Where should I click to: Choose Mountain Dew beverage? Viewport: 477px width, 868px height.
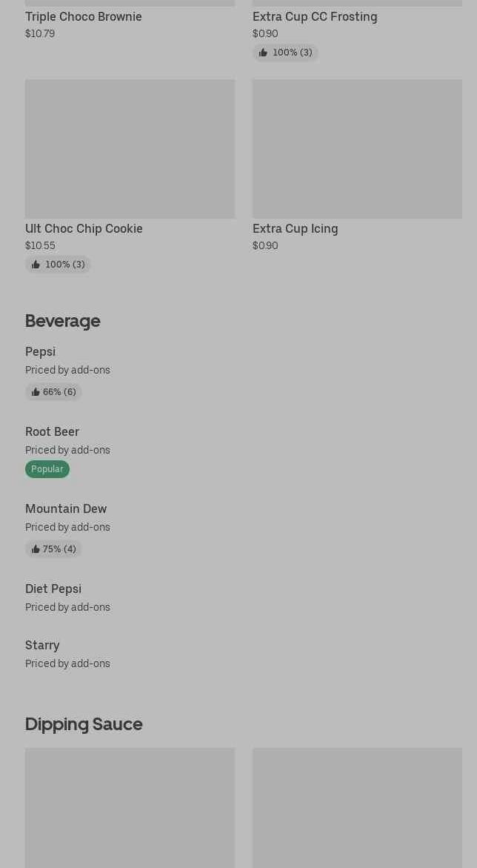[66, 508]
